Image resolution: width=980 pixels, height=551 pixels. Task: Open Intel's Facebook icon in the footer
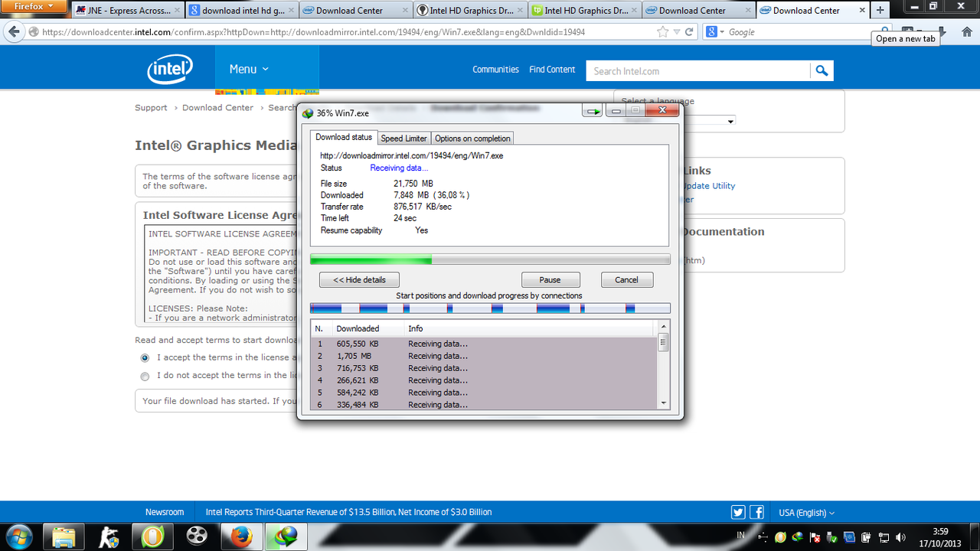(756, 513)
